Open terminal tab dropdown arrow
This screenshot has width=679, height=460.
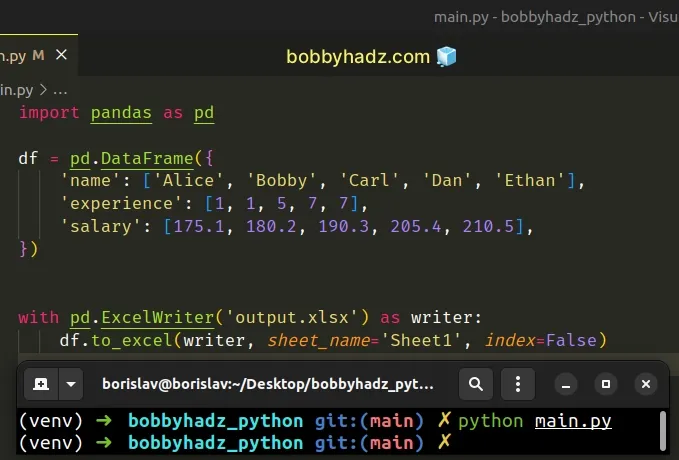pyautogui.click(x=71, y=384)
